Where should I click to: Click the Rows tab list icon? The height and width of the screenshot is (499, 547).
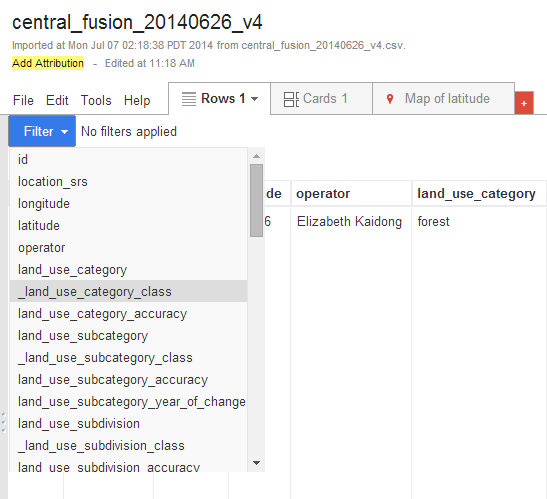(x=189, y=99)
